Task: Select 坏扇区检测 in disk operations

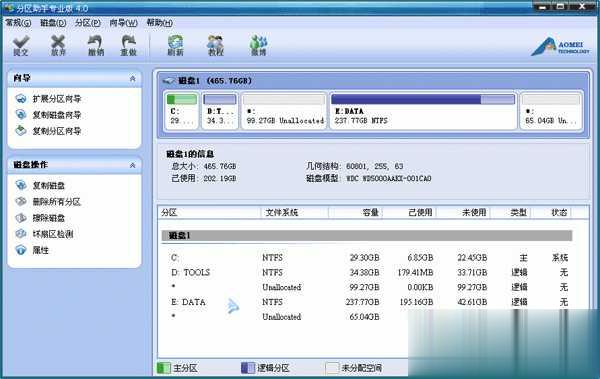Action: click(53, 234)
